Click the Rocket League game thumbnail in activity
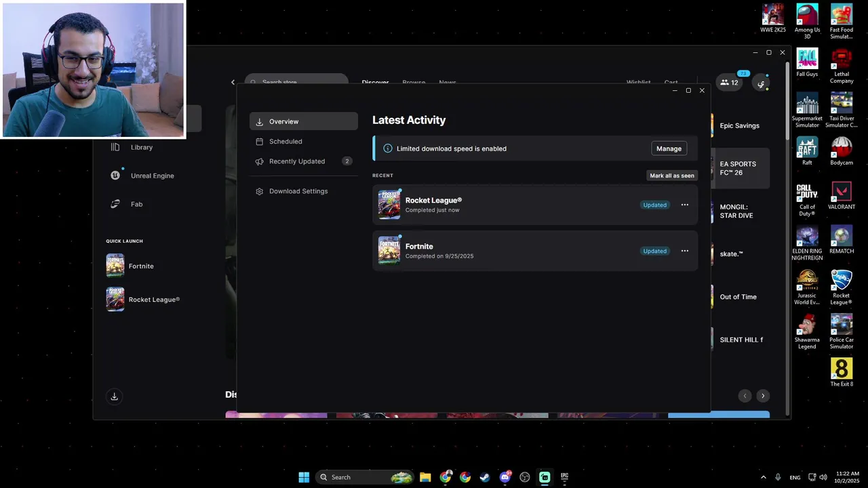This screenshot has height=488, width=868. pyautogui.click(x=389, y=205)
